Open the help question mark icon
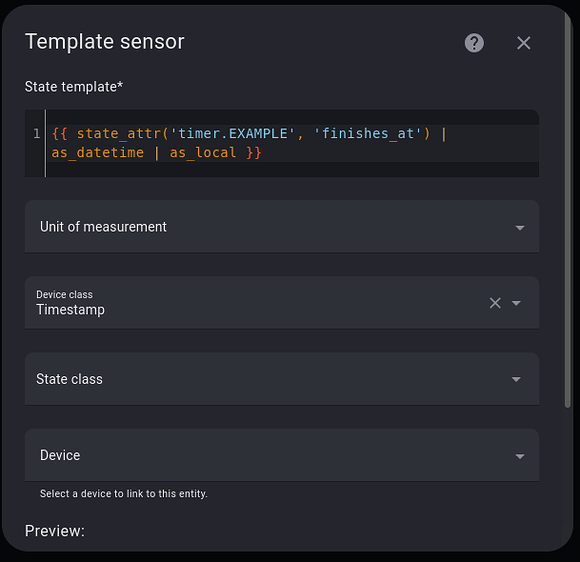Viewport: 580px width, 562px height. pyautogui.click(x=474, y=43)
